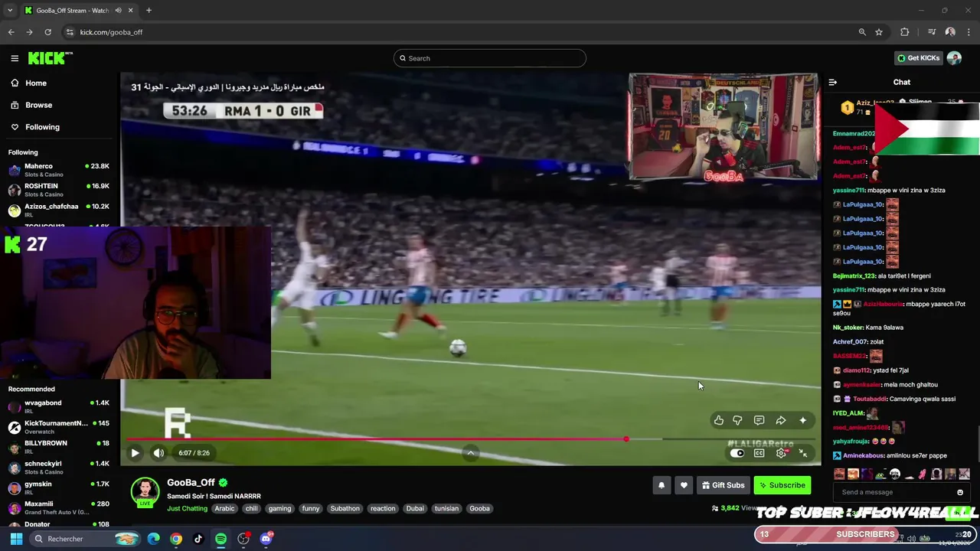
Task: Click the GooBa_Off streamer avatar
Action: coord(145,491)
